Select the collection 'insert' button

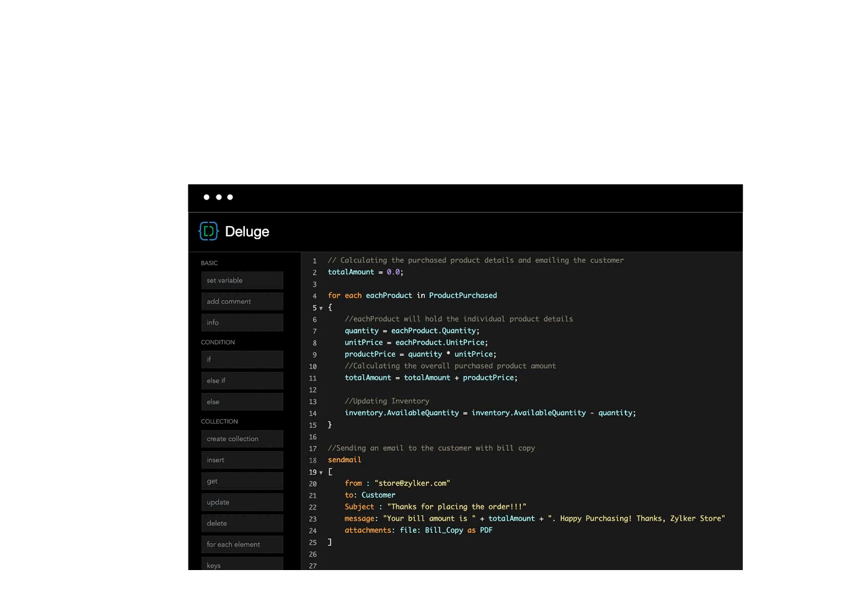242,460
